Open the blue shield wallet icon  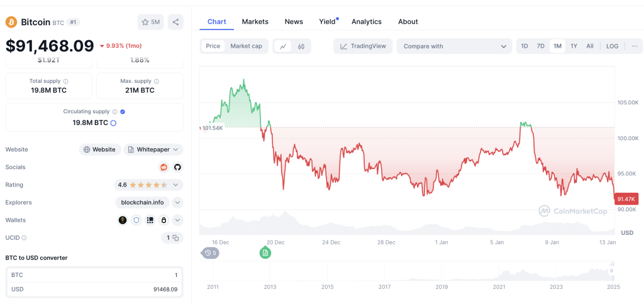click(136, 220)
